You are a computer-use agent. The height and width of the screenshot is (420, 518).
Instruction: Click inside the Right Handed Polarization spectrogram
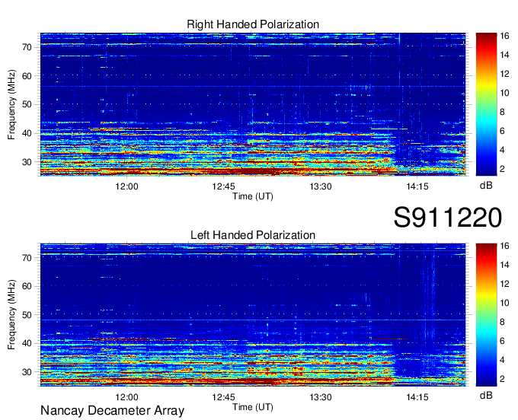pyautogui.click(x=253, y=104)
